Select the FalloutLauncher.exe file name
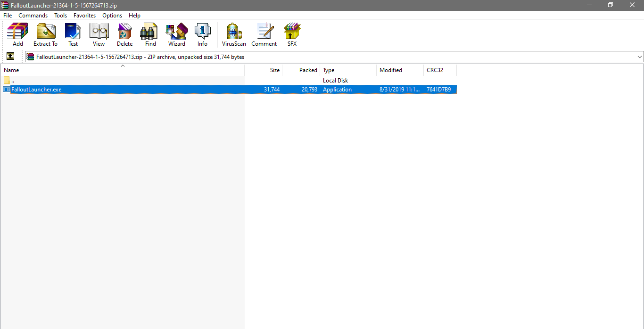This screenshot has height=329, width=644. (x=36, y=90)
